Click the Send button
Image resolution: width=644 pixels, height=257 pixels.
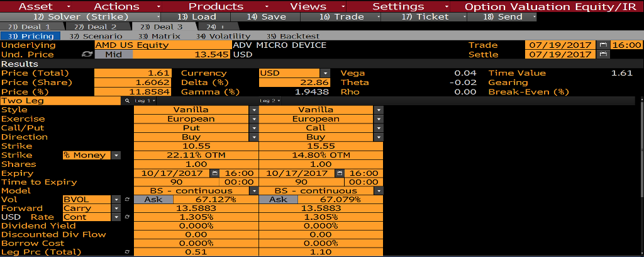pyautogui.click(x=502, y=17)
